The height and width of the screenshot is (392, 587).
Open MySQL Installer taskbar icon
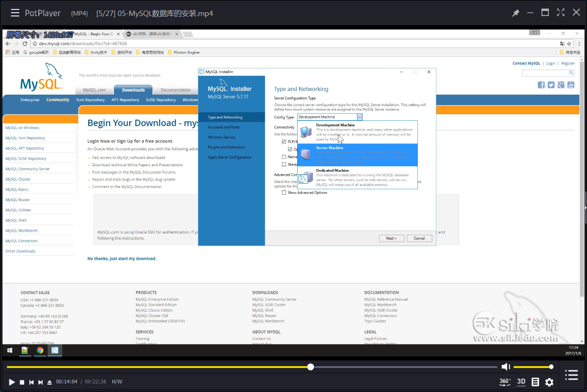click(55, 350)
